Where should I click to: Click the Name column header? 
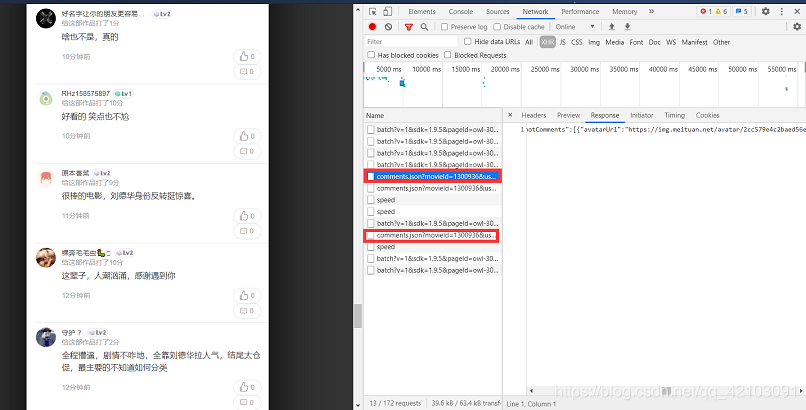[433, 116]
